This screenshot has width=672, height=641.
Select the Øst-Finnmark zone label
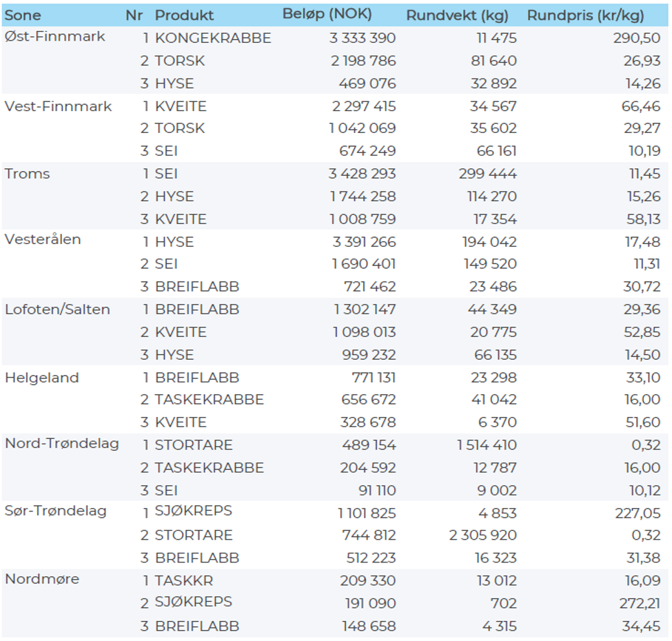tap(54, 37)
